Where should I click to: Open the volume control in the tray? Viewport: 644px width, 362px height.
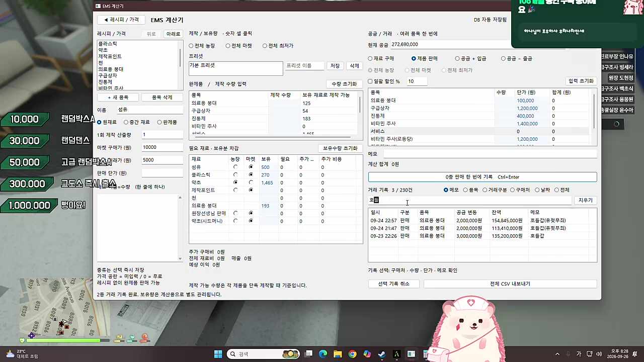(x=600, y=354)
